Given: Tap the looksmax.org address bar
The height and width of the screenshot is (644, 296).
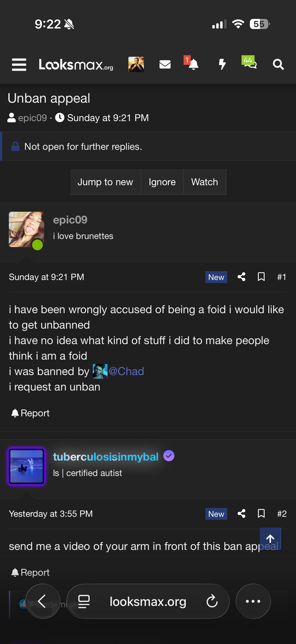Looking at the screenshot, I should tap(148, 601).
